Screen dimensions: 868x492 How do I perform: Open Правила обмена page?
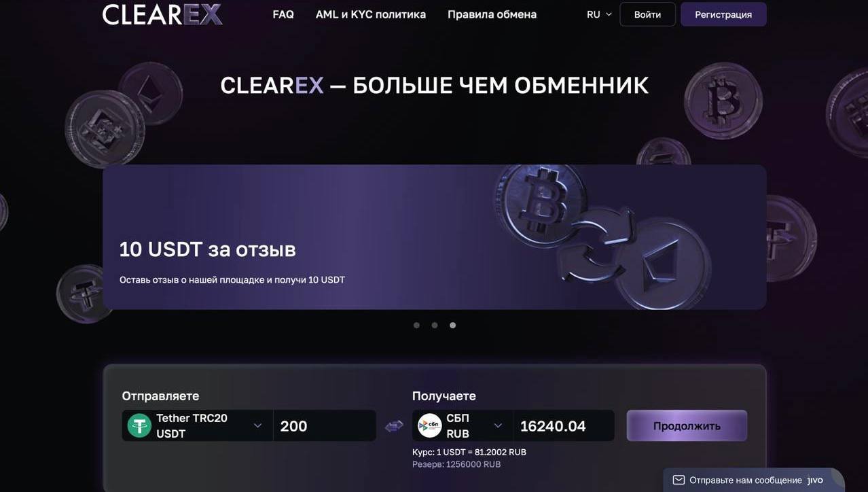[492, 14]
